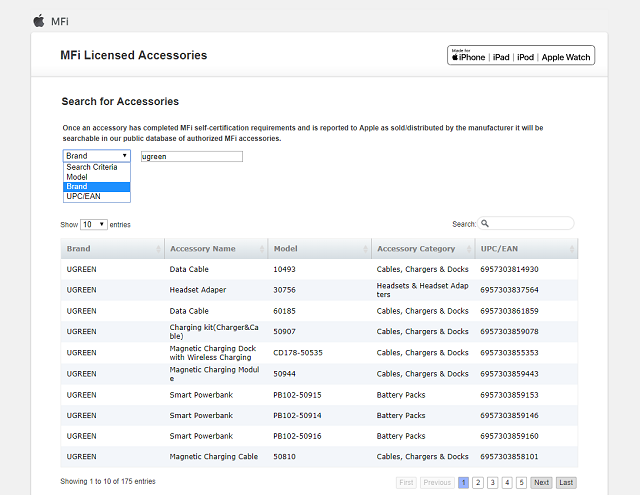
Task: Jump to page 5 of results
Action: pos(521,482)
